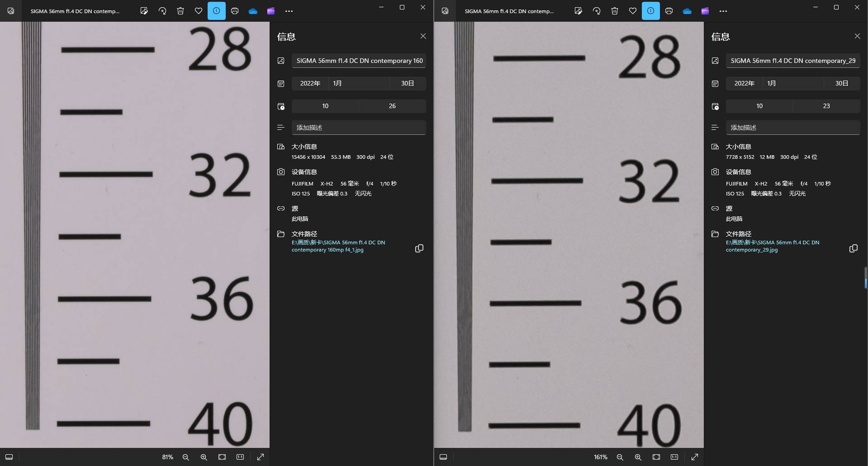The width and height of the screenshot is (868, 466).
Task: Click the edit image icon in left window
Action: [144, 11]
